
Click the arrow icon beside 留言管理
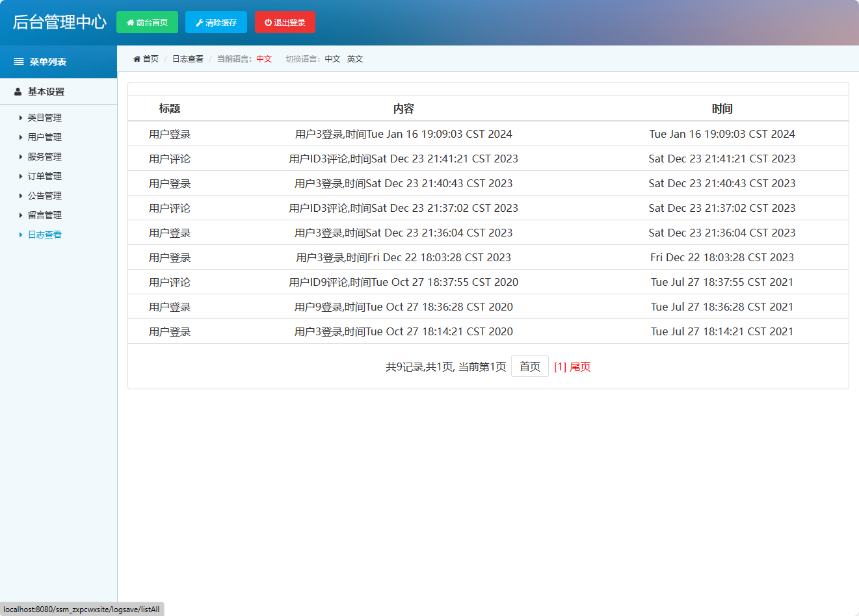[x=19, y=214]
